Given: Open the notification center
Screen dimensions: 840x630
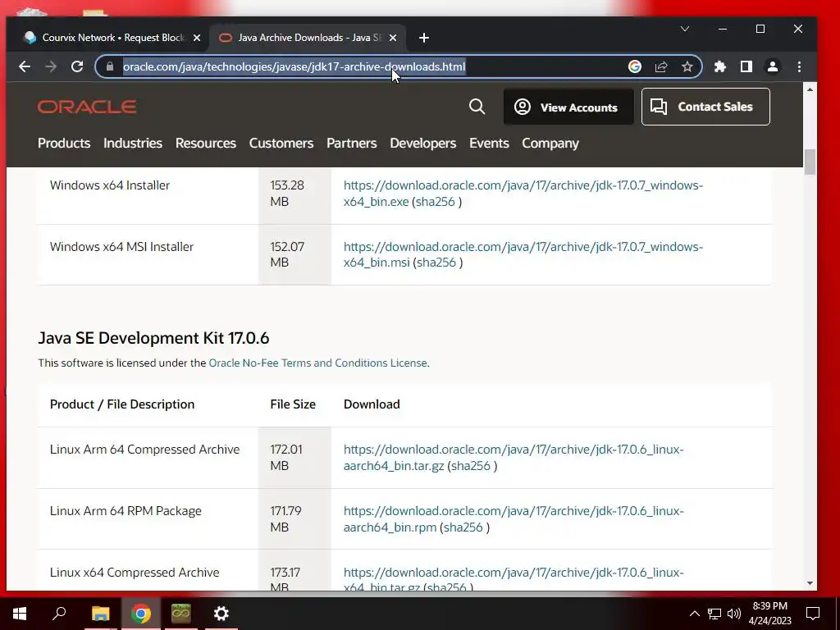Looking at the screenshot, I should pos(813,614).
